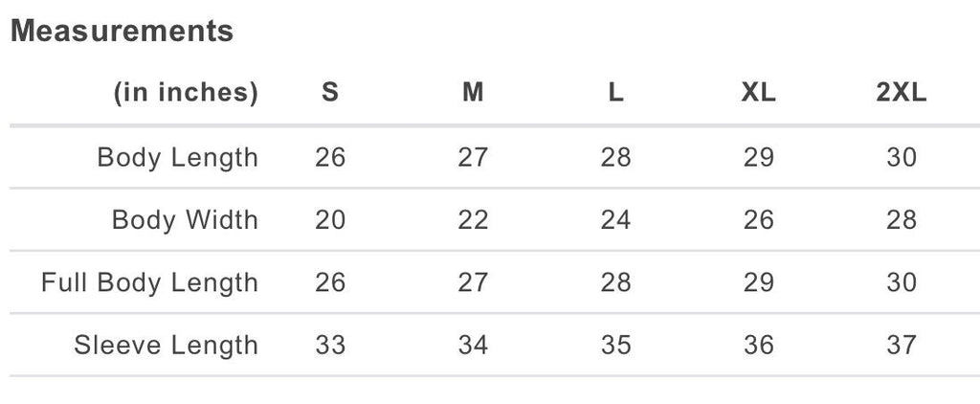Click the "(in inches)" header label
Viewport: 980px width, 404px height.
point(186,93)
